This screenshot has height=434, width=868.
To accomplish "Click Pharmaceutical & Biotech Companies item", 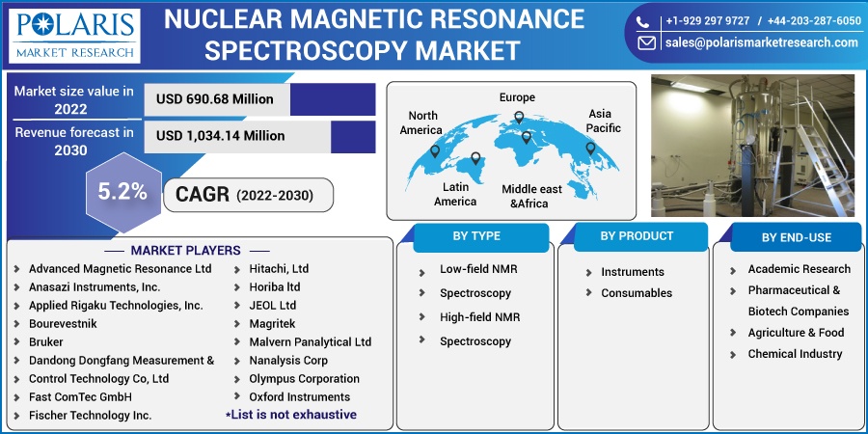I will pyautogui.click(x=799, y=301).
